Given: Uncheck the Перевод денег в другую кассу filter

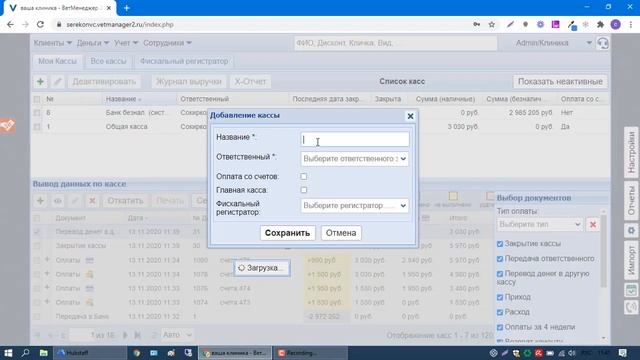Looking at the screenshot, I should click(500, 274).
